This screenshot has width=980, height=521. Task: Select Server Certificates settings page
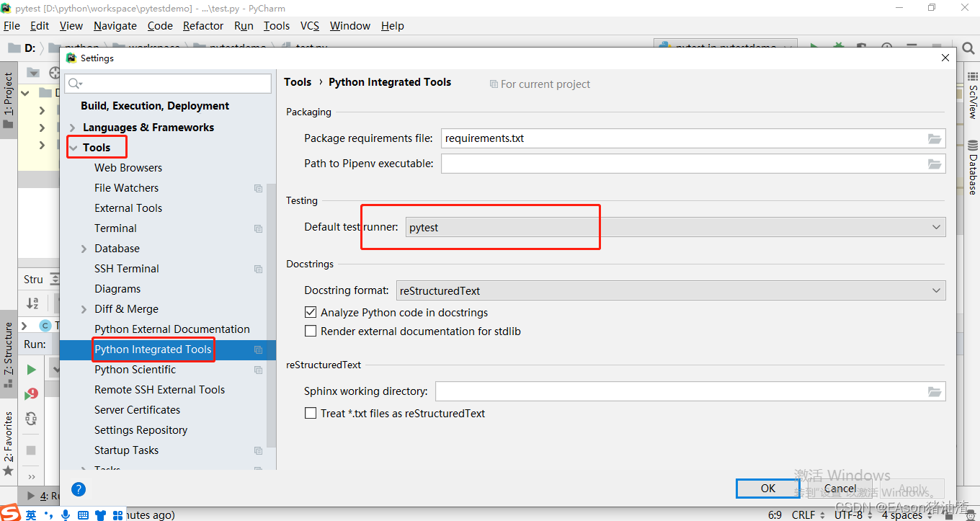pyautogui.click(x=138, y=410)
